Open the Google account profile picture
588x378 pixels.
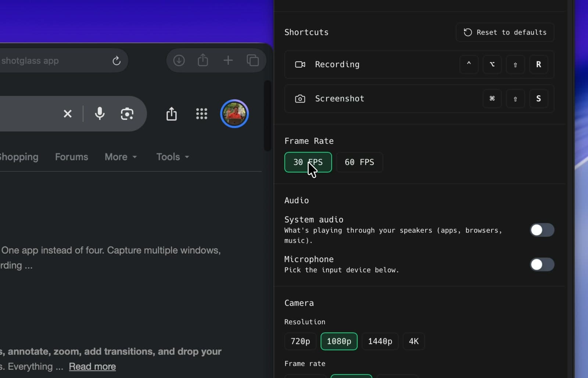tap(234, 114)
